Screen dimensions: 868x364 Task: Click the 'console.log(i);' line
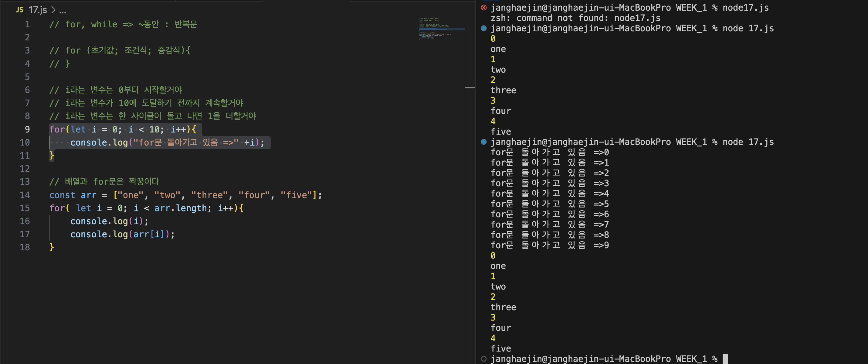109,221
